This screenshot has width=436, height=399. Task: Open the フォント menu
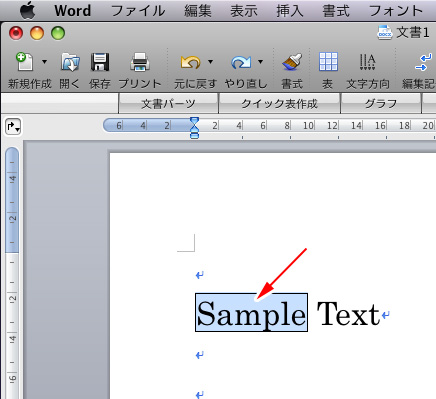tap(396, 11)
